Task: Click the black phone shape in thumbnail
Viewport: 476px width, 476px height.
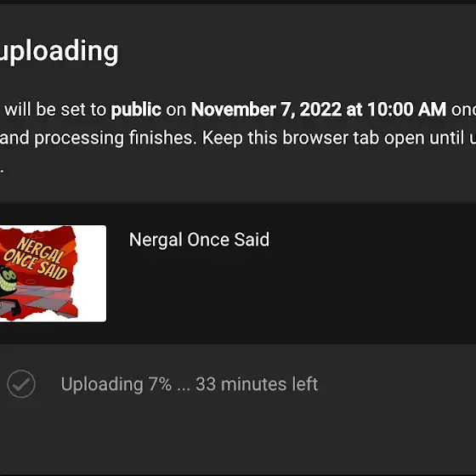Action: pyautogui.click(x=10, y=307)
